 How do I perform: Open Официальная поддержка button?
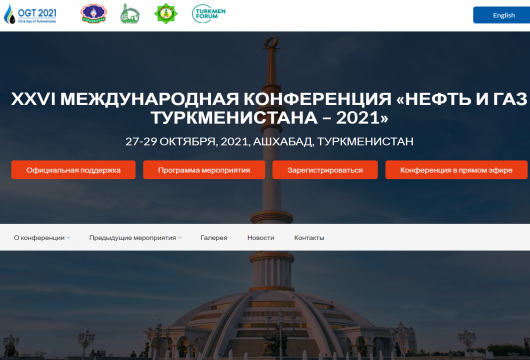[x=73, y=170]
